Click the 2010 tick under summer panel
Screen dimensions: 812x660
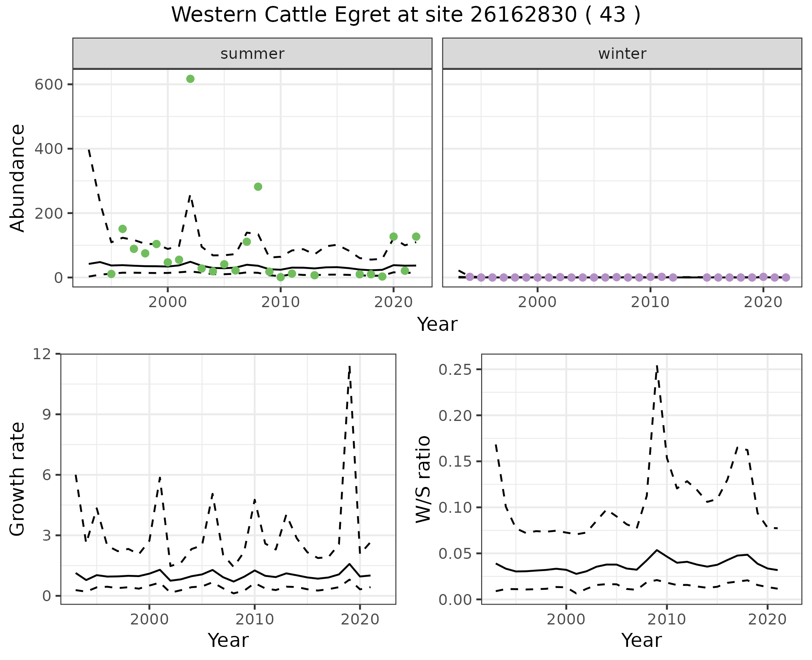coord(280,302)
